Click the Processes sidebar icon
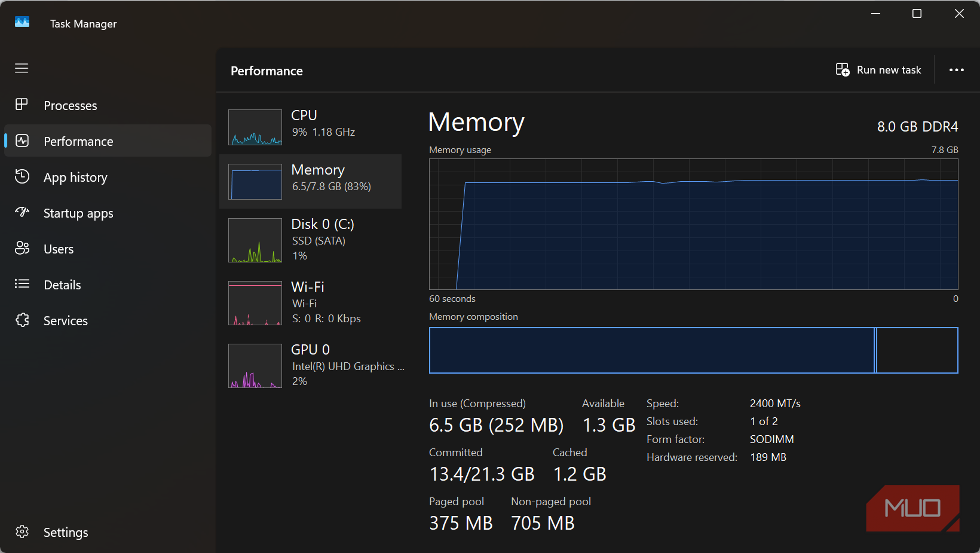The height and width of the screenshot is (553, 980). pos(22,105)
